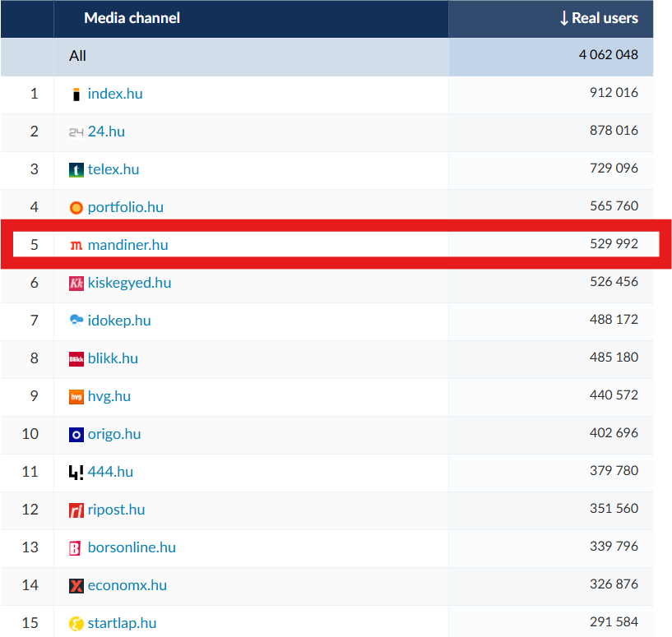Image resolution: width=672 pixels, height=637 pixels.
Task: Click rank number 3 beside telex.hu
Action: coord(35,169)
